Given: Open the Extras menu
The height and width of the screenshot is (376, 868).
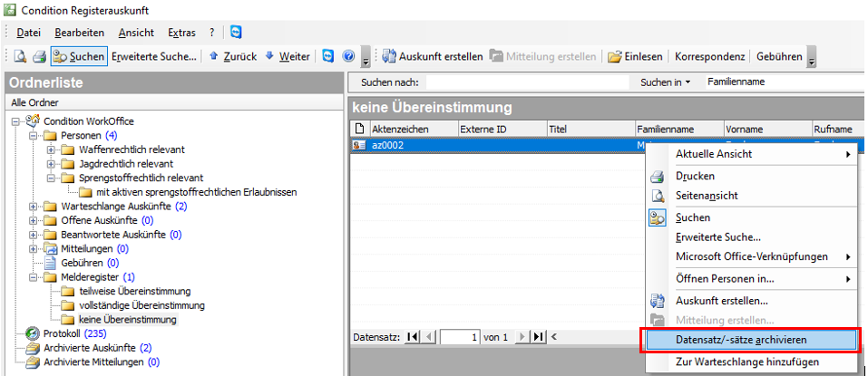Looking at the screenshot, I should coord(180,32).
